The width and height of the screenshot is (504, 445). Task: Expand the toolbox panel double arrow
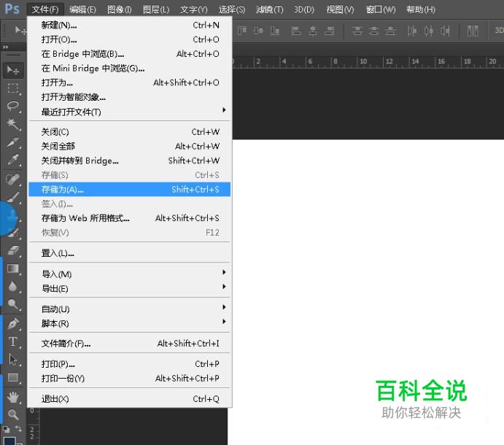pos(6,47)
